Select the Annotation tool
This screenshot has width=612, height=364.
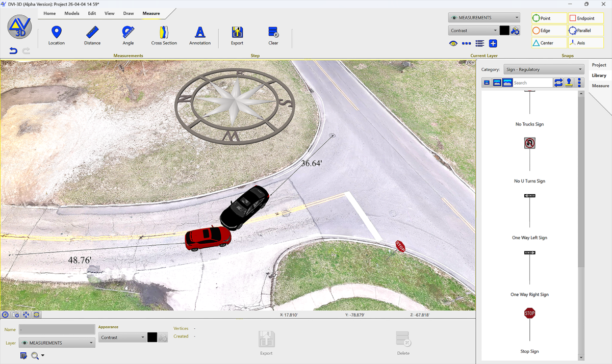pos(200,36)
